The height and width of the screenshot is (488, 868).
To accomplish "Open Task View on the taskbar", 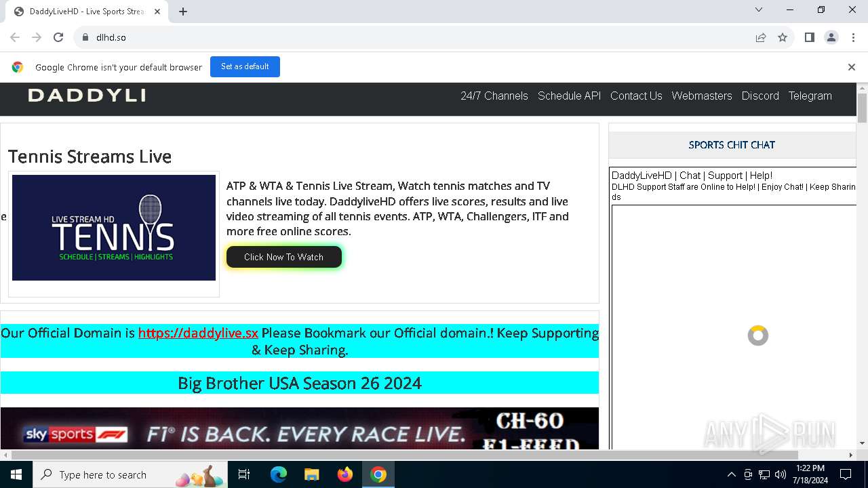I will [x=244, y=474].
